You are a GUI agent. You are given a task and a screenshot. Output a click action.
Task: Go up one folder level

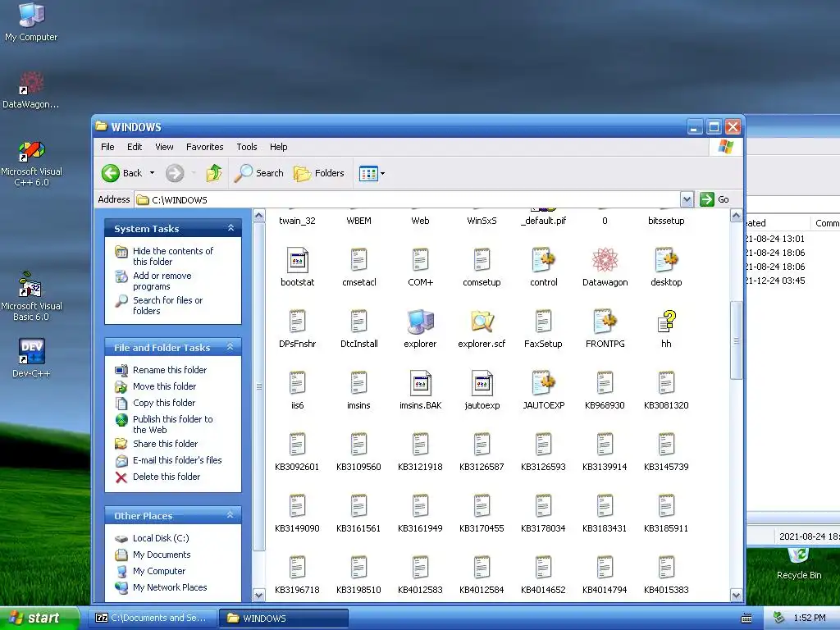pyautogui.click(x=214, y=173)
